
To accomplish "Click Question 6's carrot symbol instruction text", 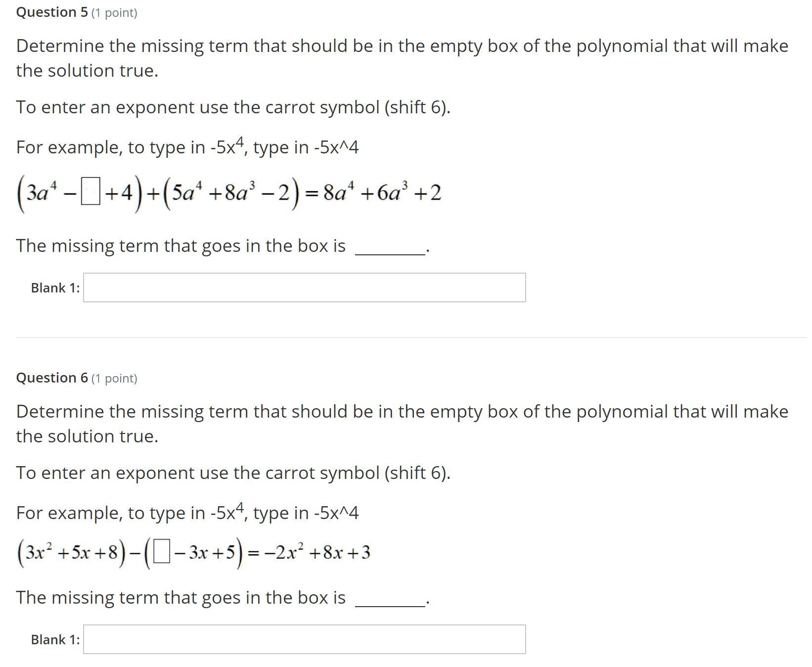I will (233, 473).
